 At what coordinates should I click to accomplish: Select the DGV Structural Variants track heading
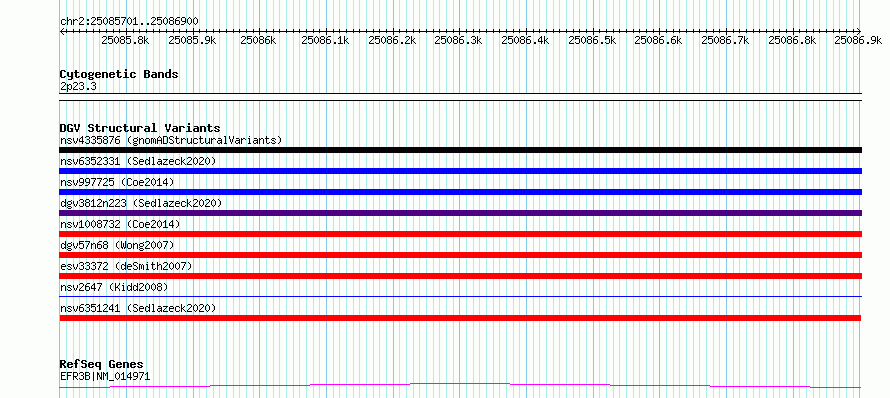click(x=140, y=128)
